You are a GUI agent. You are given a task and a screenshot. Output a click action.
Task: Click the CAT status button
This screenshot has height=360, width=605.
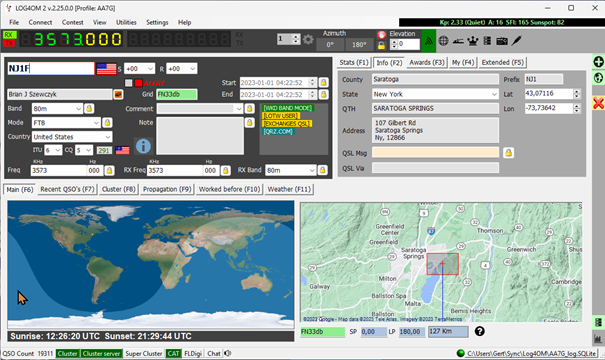173,353
